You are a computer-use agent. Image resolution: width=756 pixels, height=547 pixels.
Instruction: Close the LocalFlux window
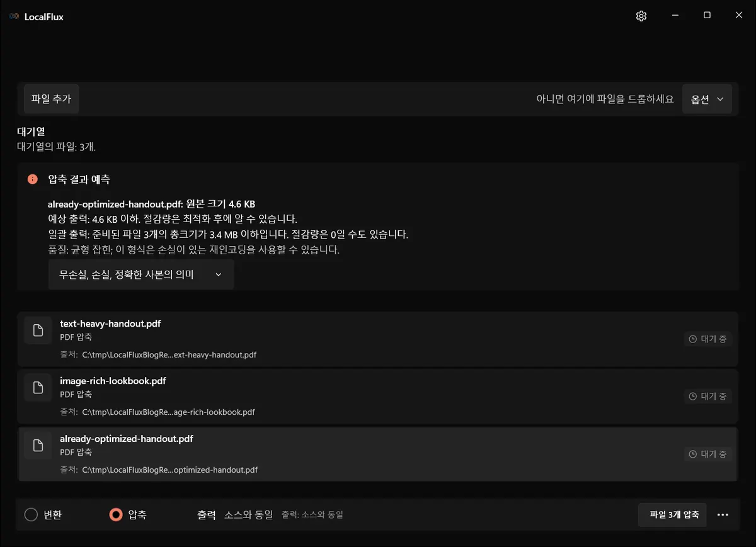tap(739, 16)
